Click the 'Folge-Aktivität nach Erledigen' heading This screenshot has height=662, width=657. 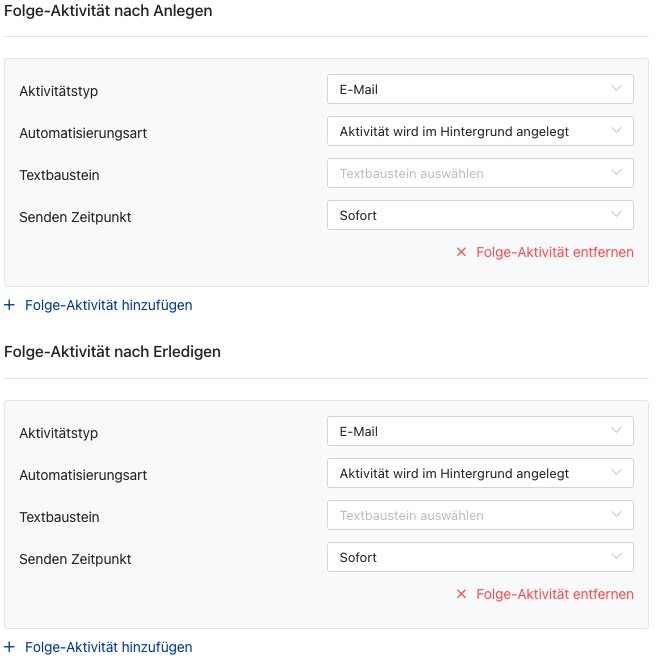[112, 352]
